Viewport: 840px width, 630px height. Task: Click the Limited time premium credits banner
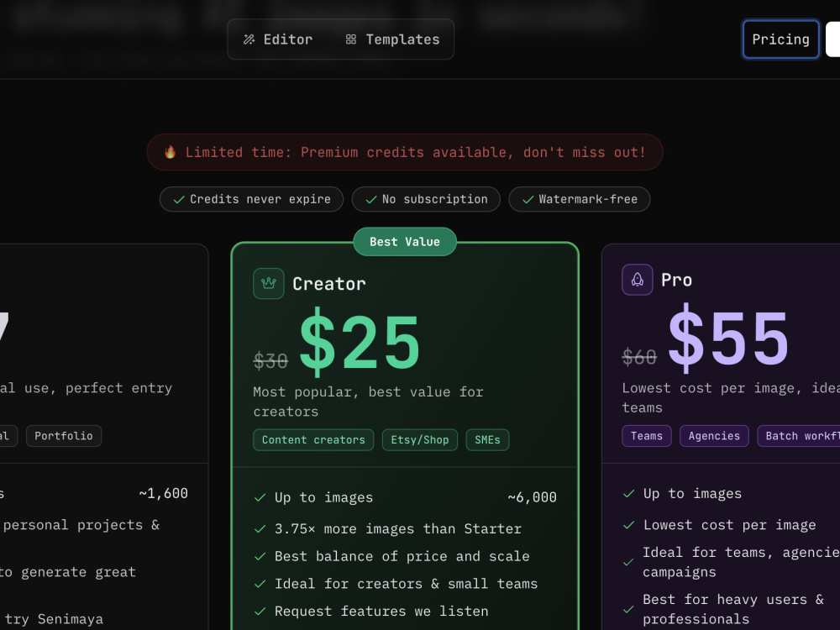pyautogui.click(x=405, y=152)
